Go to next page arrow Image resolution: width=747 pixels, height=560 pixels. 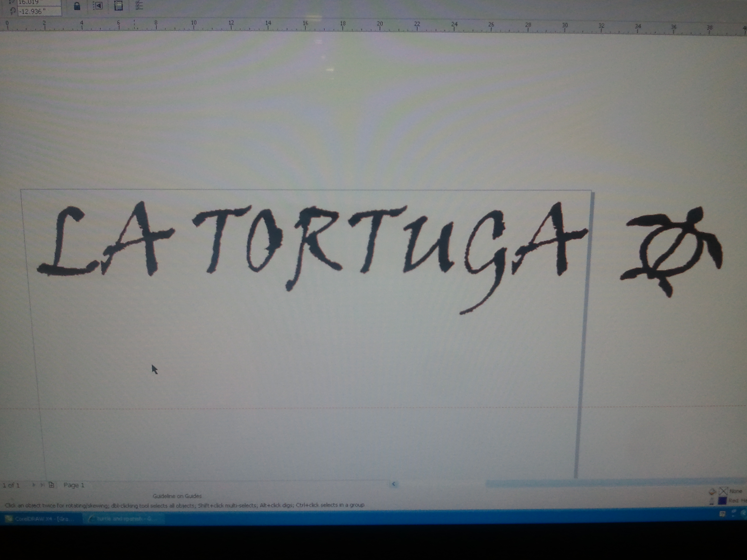34,485
